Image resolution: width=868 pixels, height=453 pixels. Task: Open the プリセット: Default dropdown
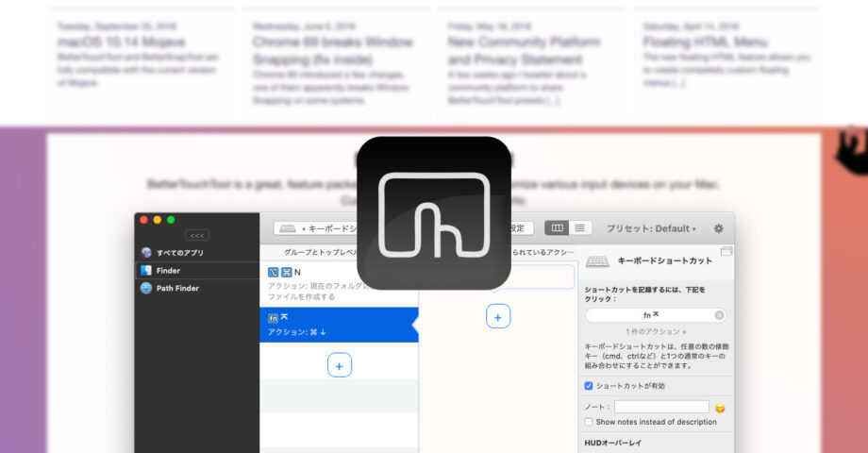point(651,228)
